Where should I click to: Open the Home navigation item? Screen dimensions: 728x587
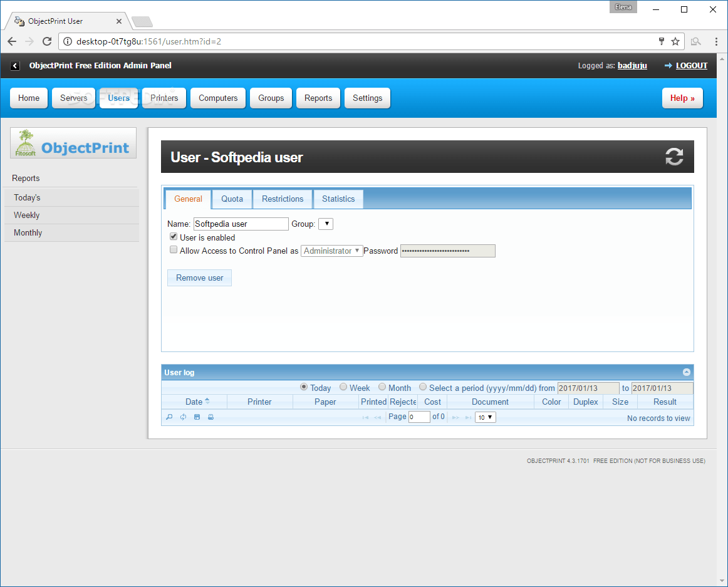click(x=29, y=98)
